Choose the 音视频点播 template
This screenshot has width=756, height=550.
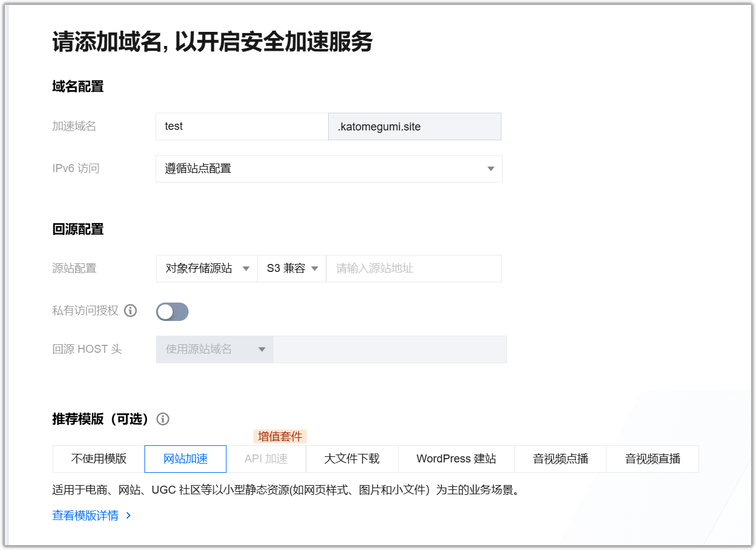click(x=561, y=459)
